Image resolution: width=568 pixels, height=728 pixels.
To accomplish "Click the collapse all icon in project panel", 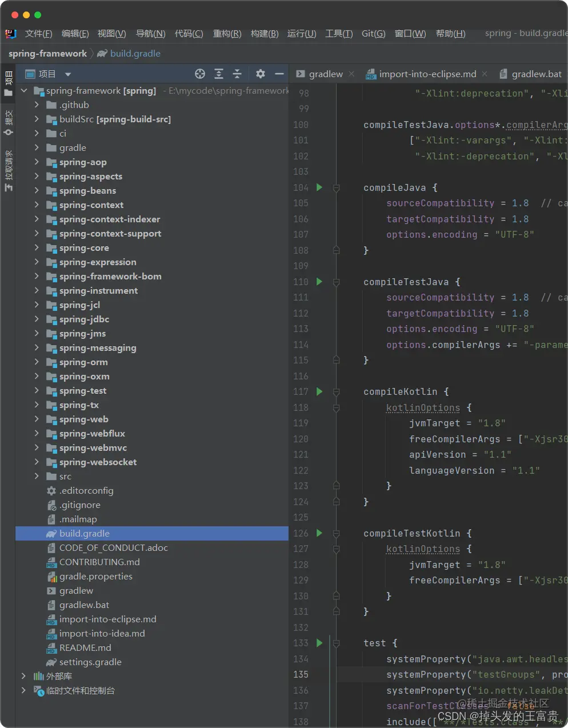I will click(x=237, y=74).
